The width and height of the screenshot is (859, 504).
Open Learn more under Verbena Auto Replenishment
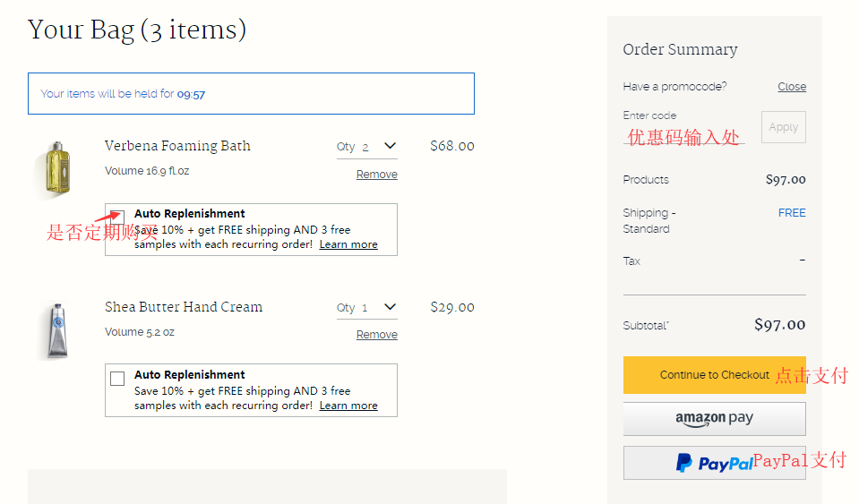pyautogui.click(x=348, y=244)
